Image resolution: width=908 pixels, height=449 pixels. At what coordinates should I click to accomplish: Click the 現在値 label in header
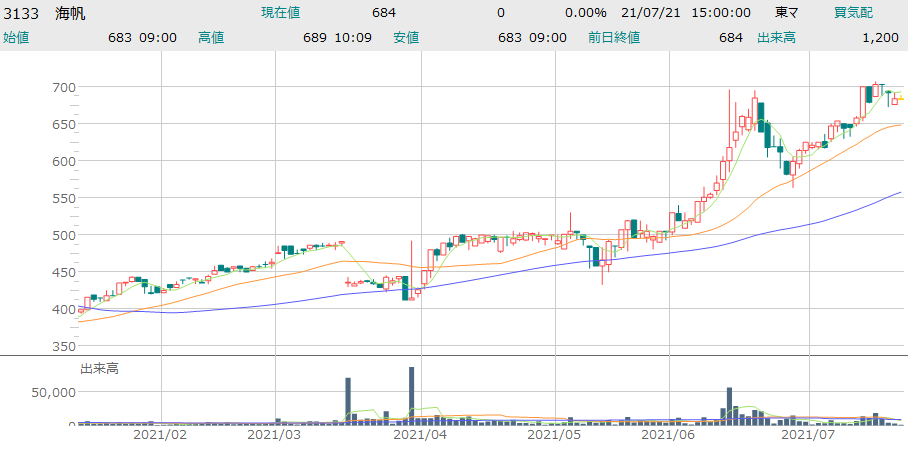coord(280,13)
